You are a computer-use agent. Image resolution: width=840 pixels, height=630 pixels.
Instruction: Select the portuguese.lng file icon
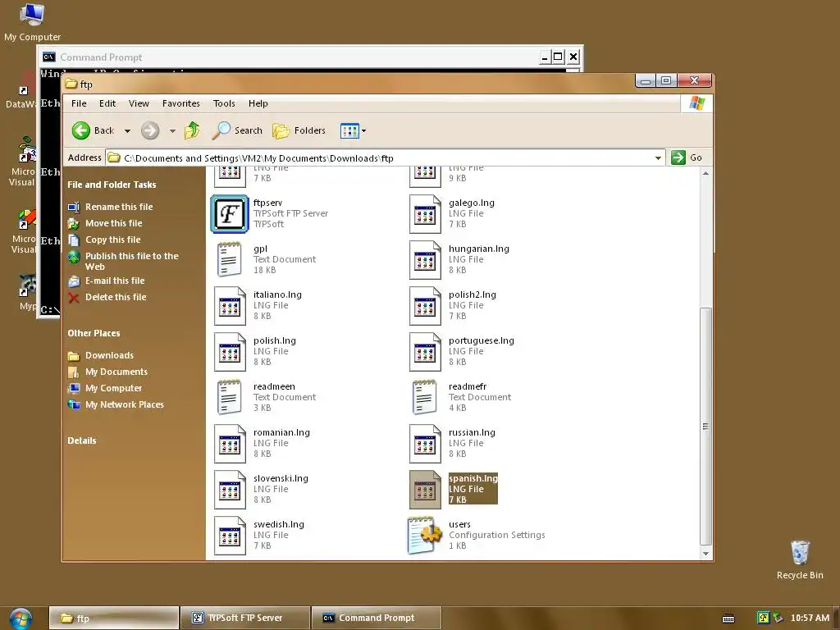(x=425, y=352)
